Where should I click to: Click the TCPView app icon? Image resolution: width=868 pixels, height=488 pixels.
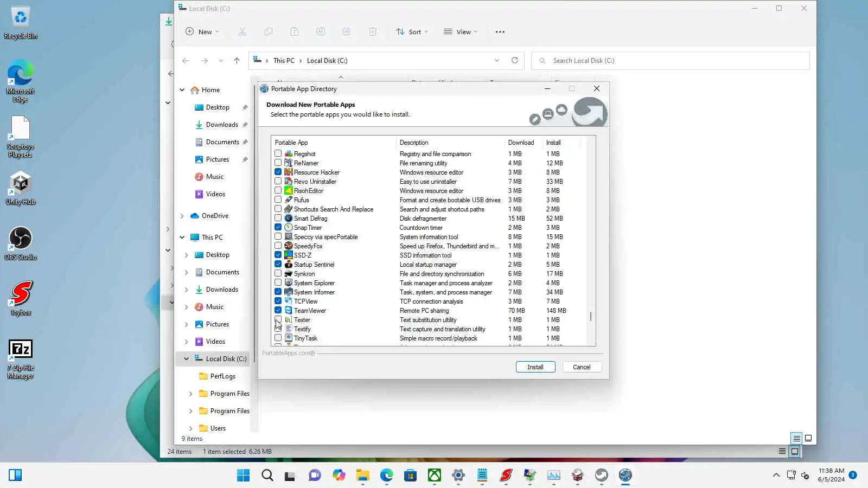pos(289,301)
